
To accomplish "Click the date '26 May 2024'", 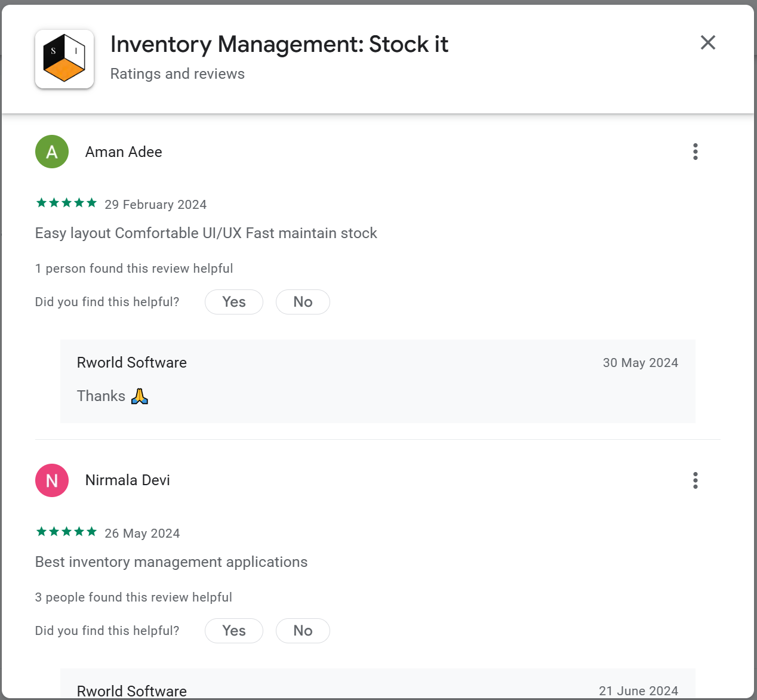I will tap(142, 534).
